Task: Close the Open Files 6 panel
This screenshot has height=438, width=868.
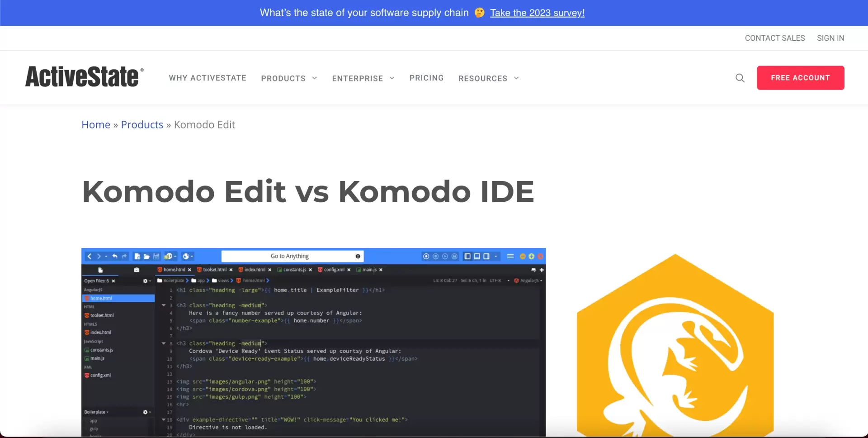Action: (113, 281)
